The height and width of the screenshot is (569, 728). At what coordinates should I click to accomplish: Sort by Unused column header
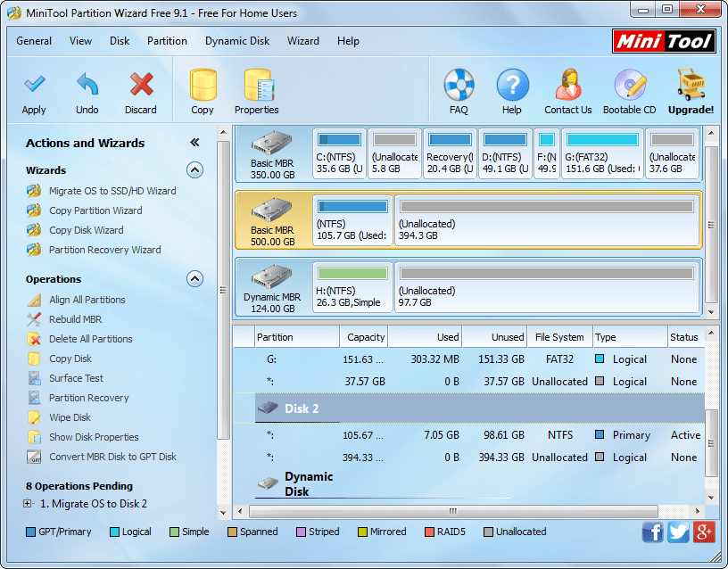495,337
